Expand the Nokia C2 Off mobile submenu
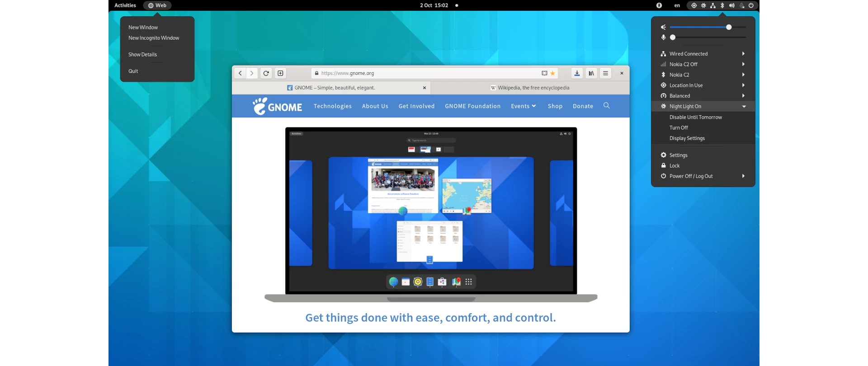The width and height of the screenshot is (868, 366). [x=703, y=64]
